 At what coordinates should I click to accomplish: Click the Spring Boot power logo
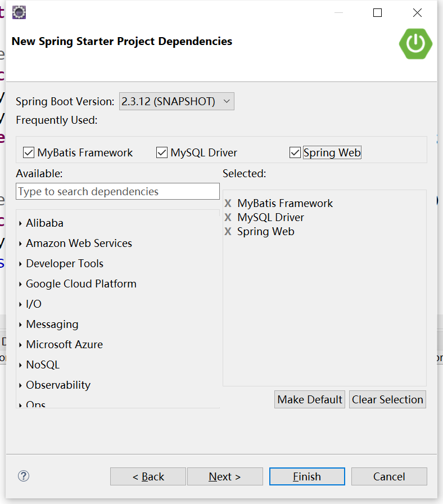415,43
